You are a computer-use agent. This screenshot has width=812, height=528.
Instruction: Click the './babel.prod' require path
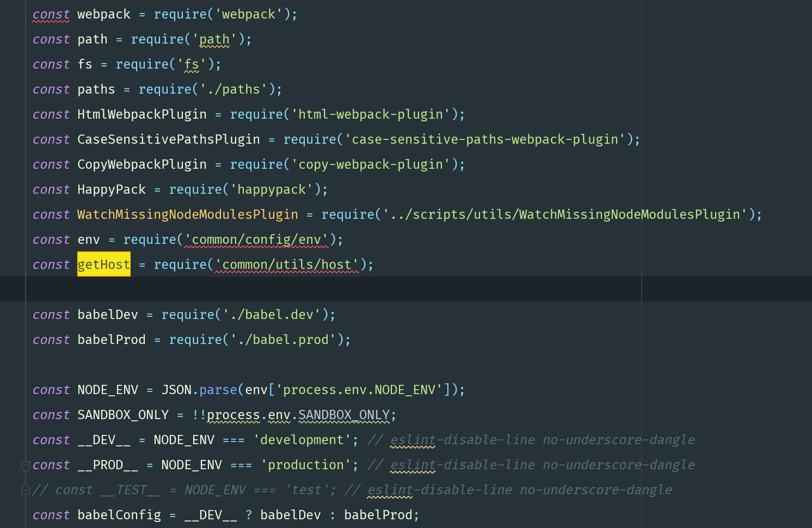tap(283, 340)
